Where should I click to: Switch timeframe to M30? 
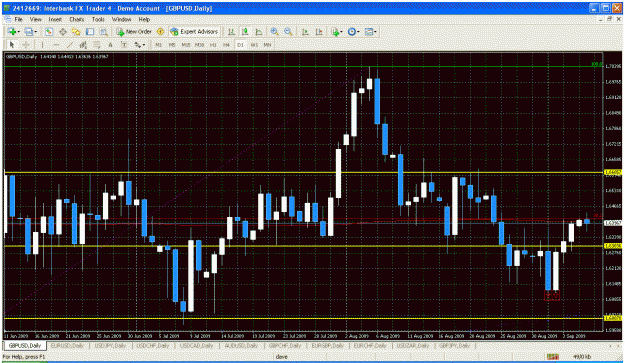pyautogui.click(x=199, y=45)
